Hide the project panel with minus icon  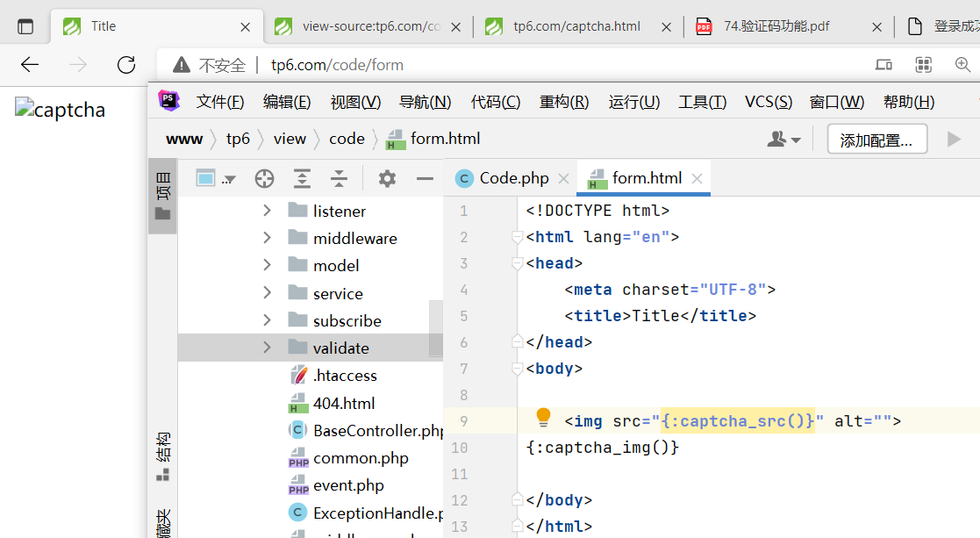(x=426, y=179)
